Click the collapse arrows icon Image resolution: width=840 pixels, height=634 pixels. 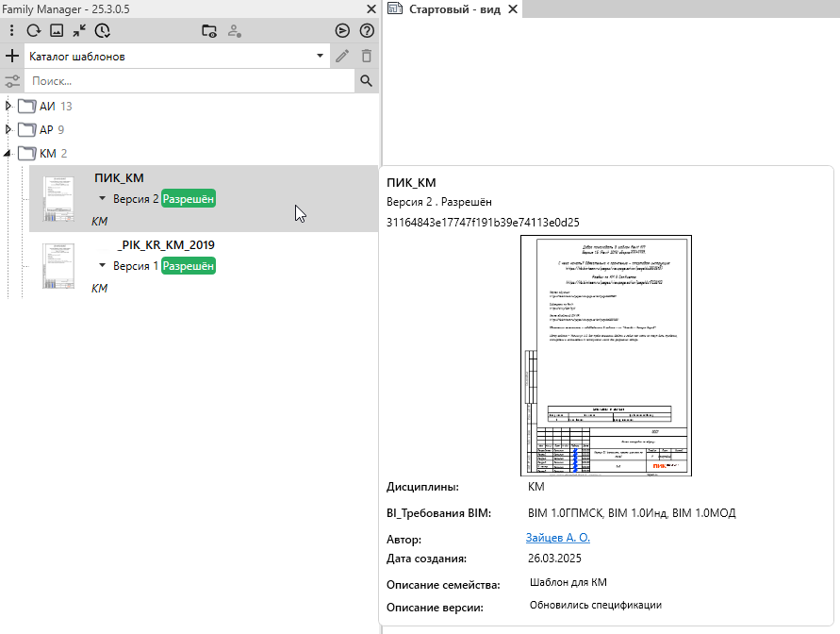[79, 30]
